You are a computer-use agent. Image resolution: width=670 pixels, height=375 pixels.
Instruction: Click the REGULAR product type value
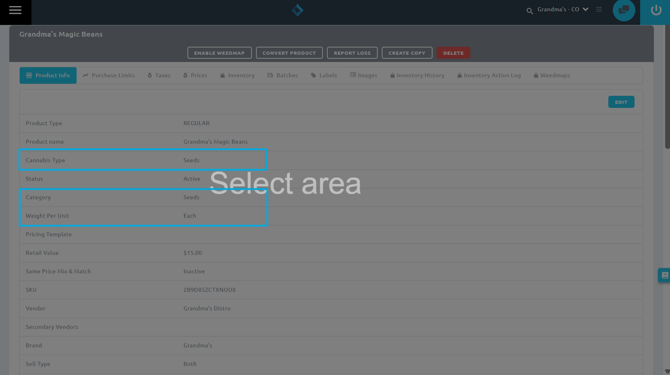[196, 123]
